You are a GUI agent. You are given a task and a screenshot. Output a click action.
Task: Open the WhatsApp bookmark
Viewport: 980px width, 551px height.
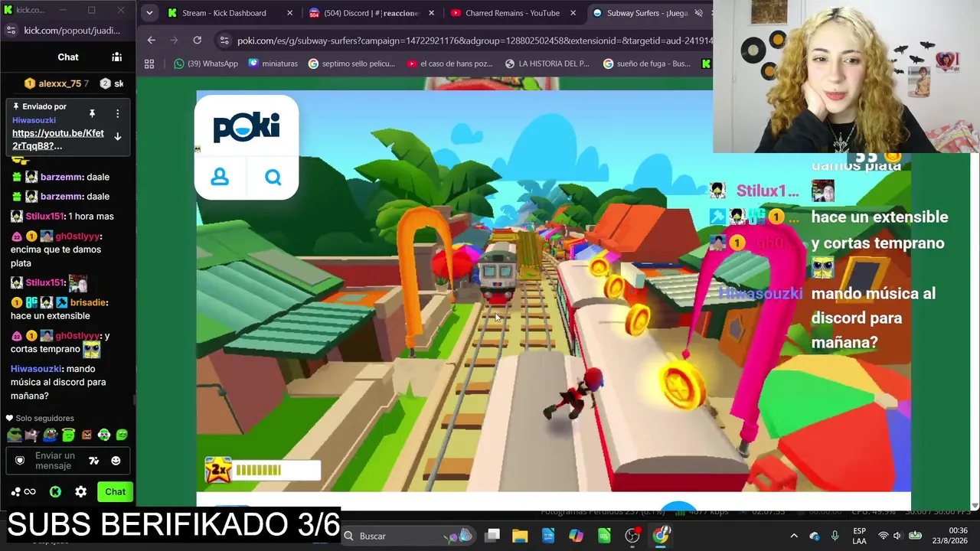pos(206,64)
